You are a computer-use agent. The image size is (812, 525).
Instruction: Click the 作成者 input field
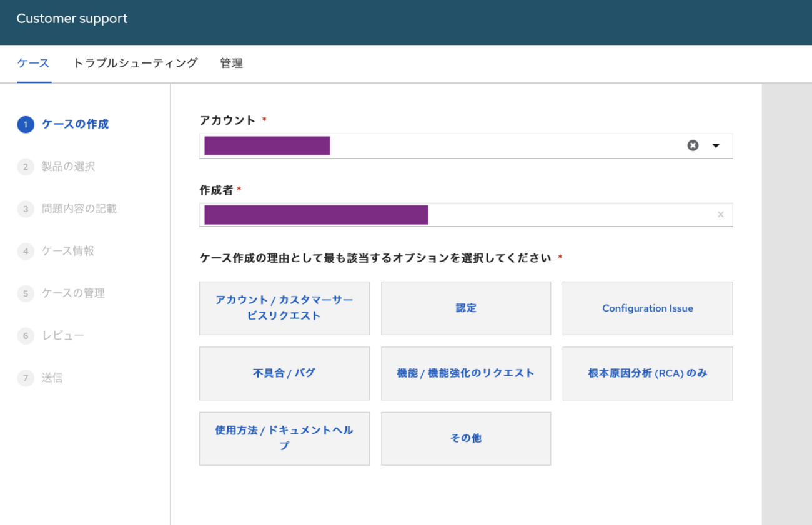562,215
